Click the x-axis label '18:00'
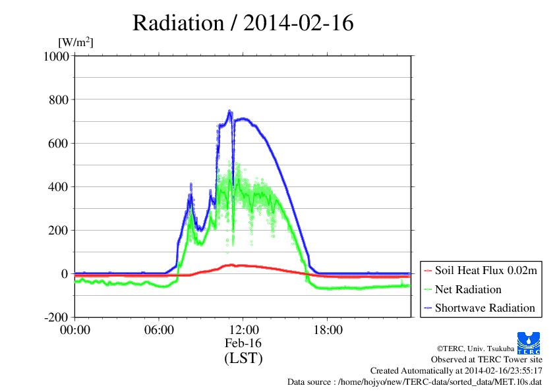The height and width of the screenshot is (392, 555). [328, 330]
